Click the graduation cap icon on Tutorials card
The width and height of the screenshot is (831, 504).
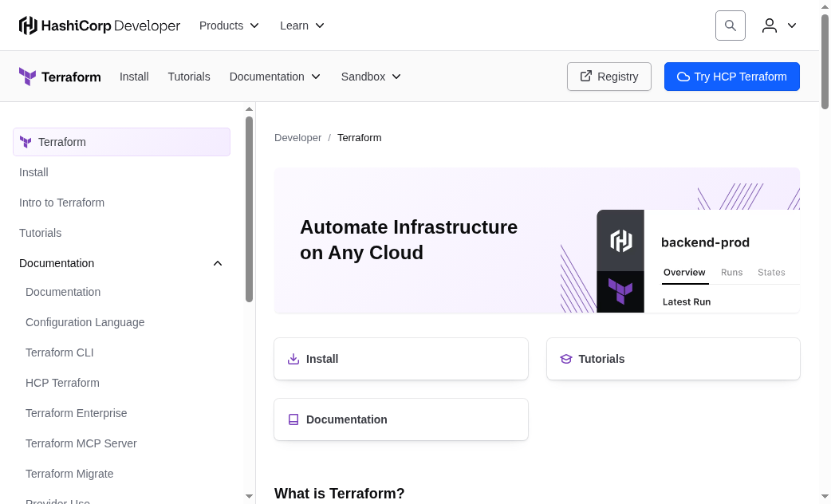pyautogui.click(x=566, y=359)
